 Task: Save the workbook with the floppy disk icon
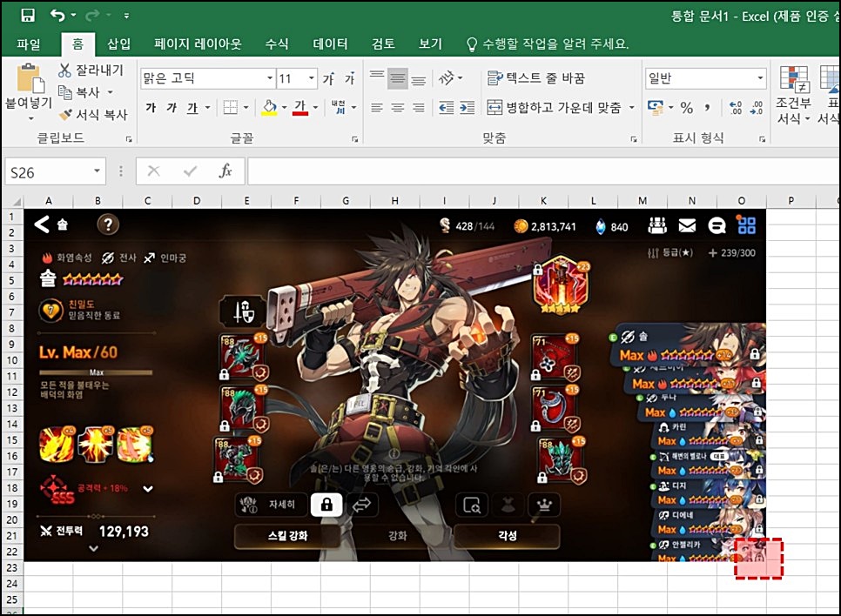27,15
